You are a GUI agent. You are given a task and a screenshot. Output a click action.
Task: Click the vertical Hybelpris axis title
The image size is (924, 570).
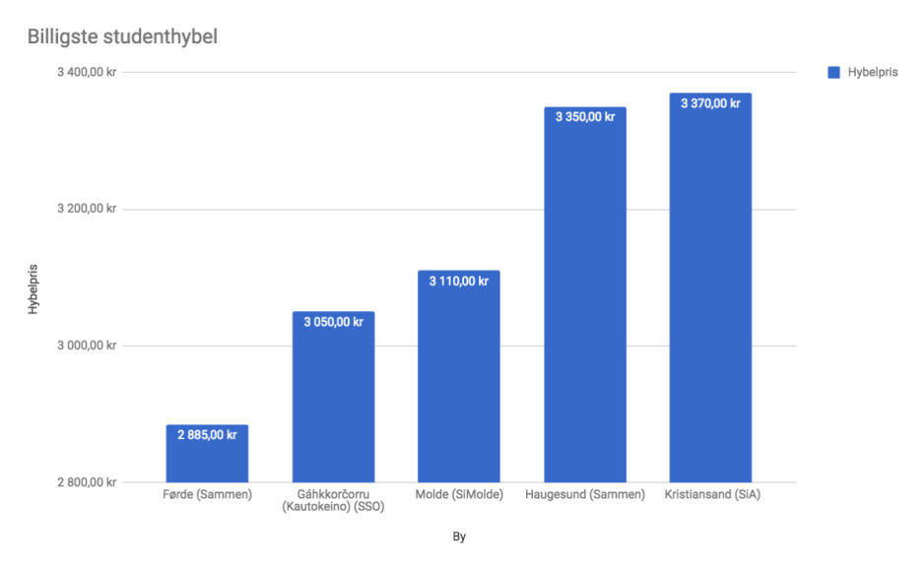click(x=33, y=286)
